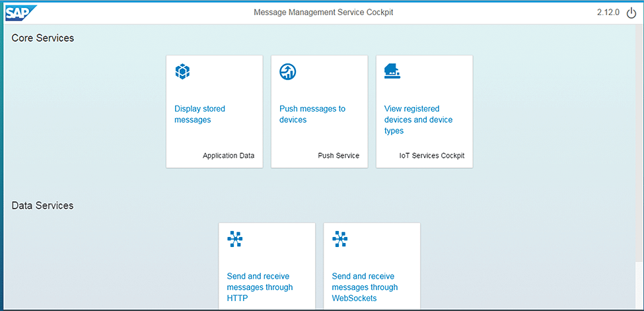Click the power log off icon

coord(631,13)
